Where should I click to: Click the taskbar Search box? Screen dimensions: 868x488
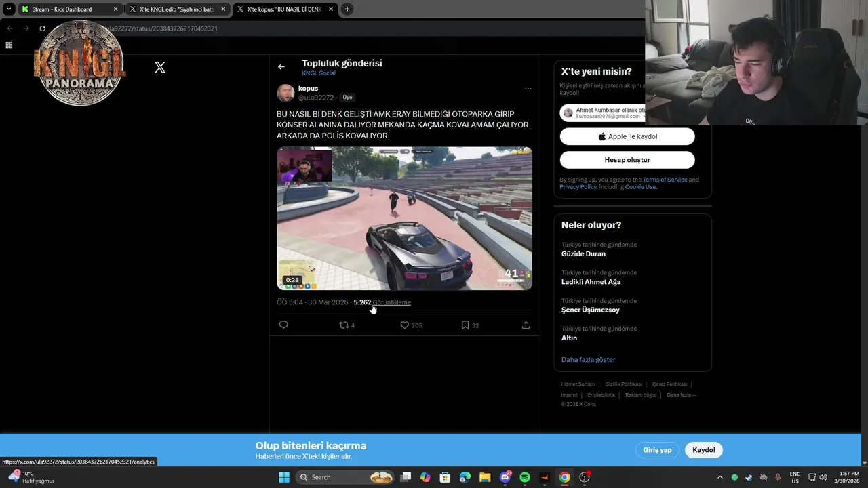click(x=344, y=477)
